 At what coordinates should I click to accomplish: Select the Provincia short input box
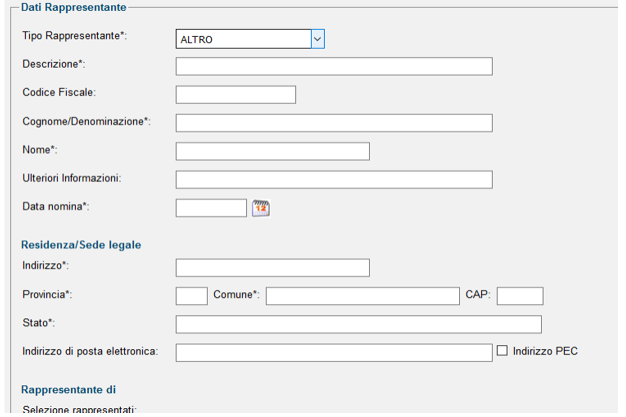pyautogui.click(x=192, y=296)
